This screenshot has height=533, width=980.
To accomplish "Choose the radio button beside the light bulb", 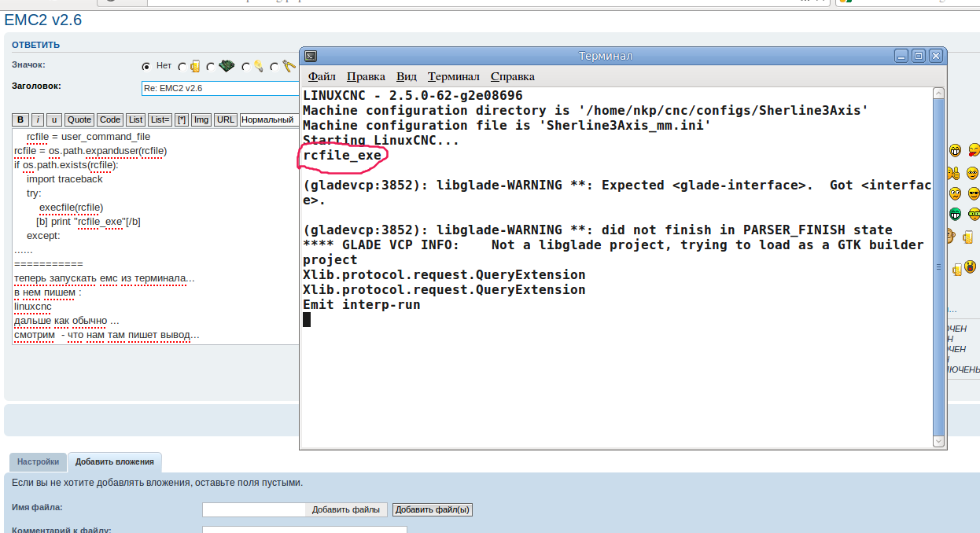I will tap(245, 67).
